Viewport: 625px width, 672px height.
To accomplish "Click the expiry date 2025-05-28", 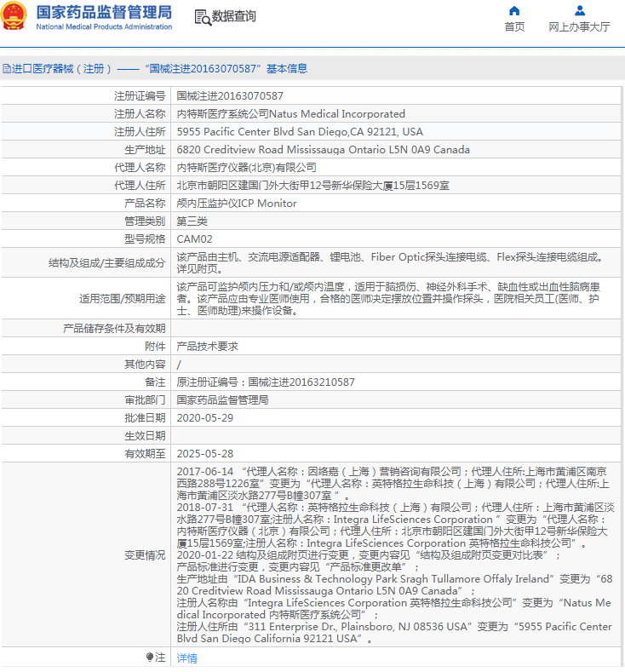I will pos(204,454).
